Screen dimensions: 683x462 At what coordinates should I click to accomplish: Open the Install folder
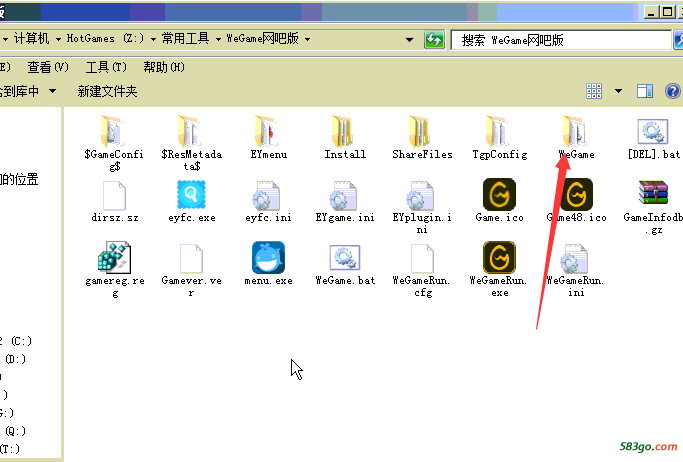[x=345, y=137]
